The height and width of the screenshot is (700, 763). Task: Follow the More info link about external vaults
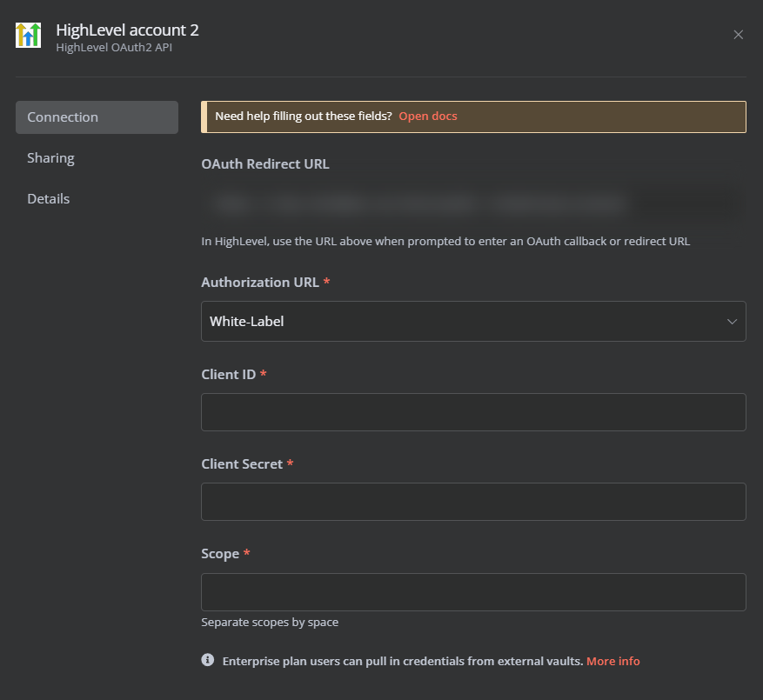[x=613, y=661]
